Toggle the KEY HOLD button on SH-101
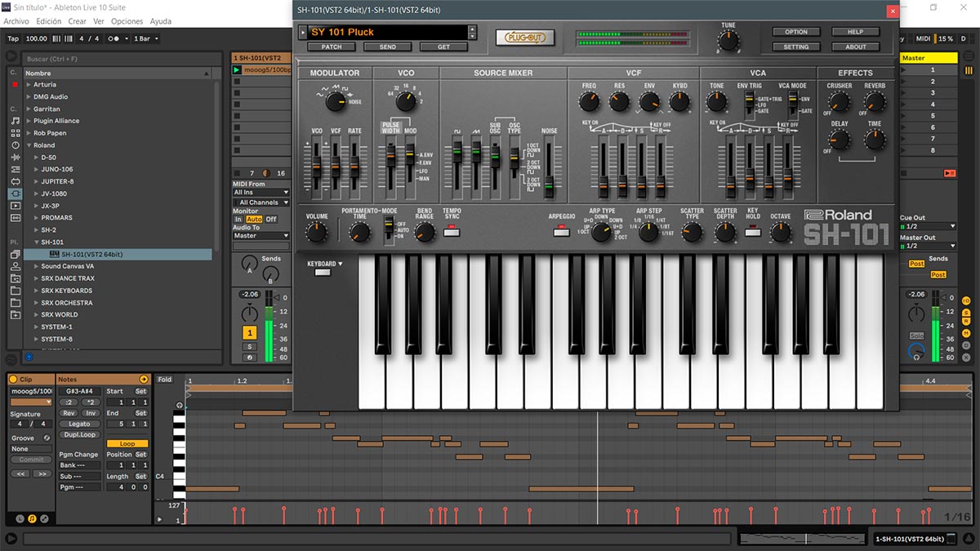Viewport: 980px width, 551px height. pyautogui.click(x=753, y=232)
